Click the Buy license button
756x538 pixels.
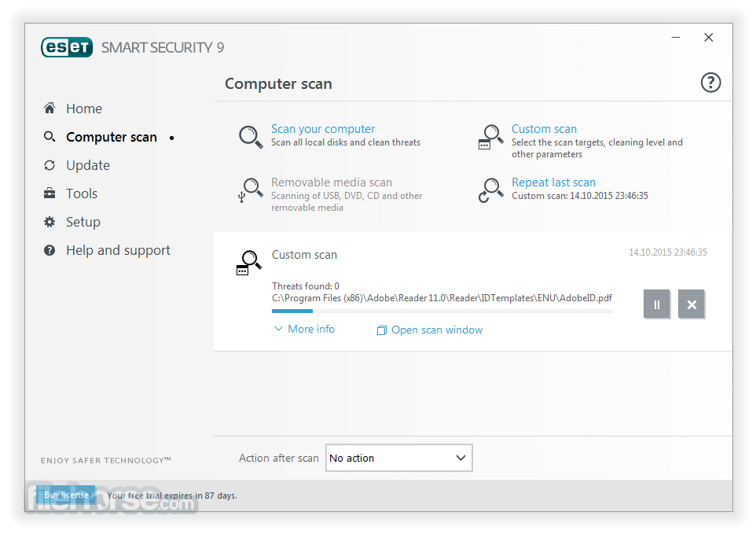66,495
